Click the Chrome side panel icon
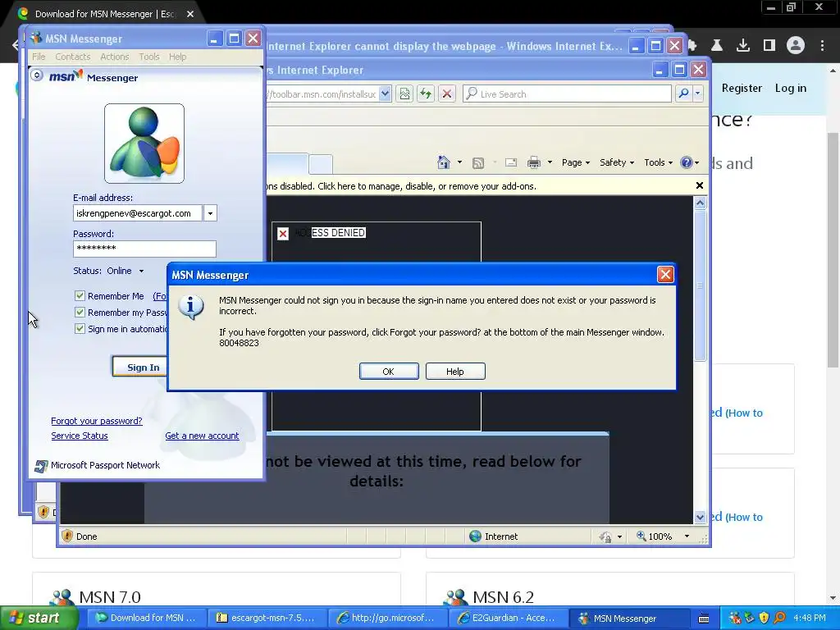Viewport: 840px width, 630px height. [x=769, y=46]
